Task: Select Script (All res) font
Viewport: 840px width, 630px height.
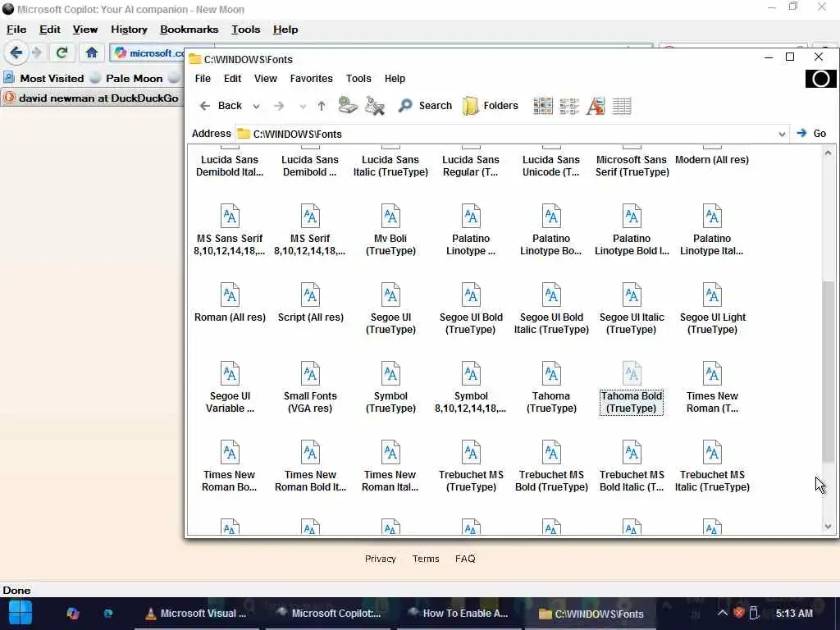Action: point(310,303)
